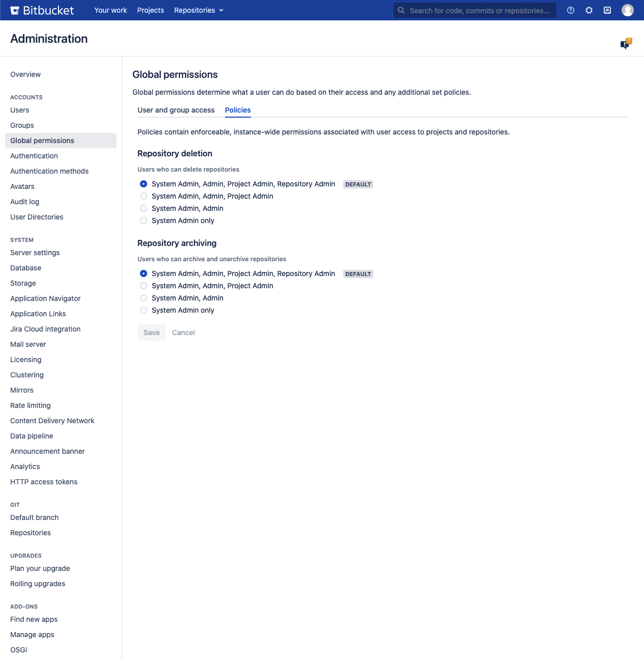Image resolution: width=644 pixels, height=659 pixels.
Task: Open OSGi in the sidebar
Action: (19, 650)
